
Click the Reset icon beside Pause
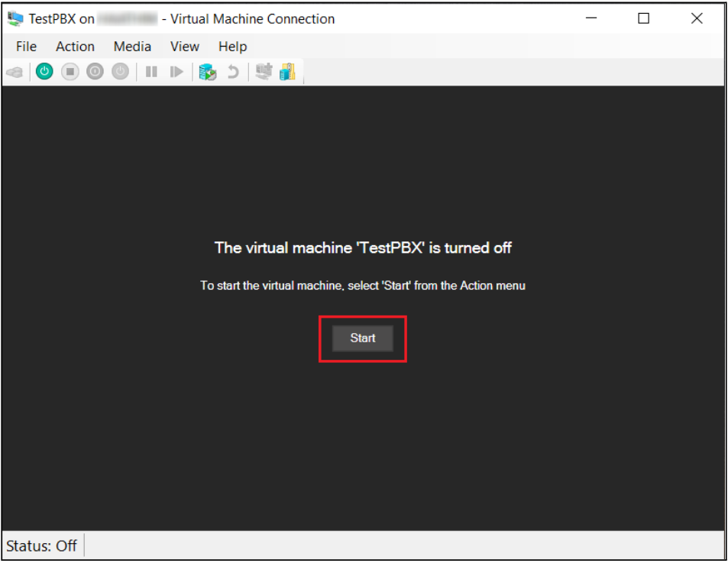(176, 72)
